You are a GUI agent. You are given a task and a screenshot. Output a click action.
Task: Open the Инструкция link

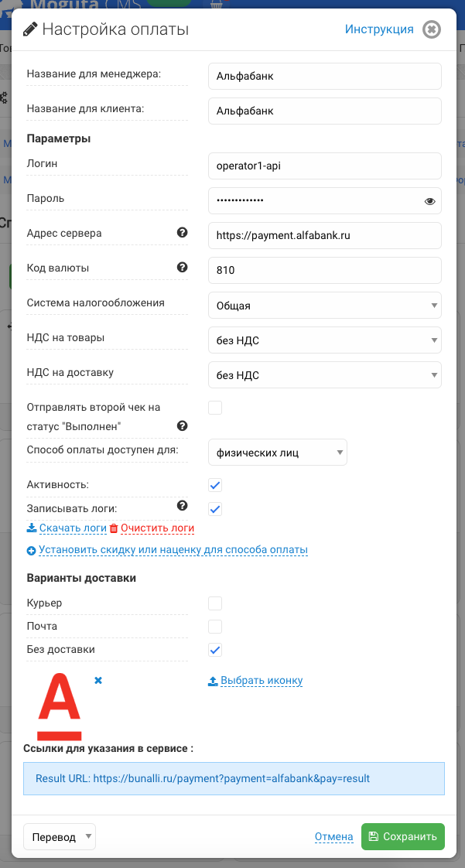[x=379, y=29]
